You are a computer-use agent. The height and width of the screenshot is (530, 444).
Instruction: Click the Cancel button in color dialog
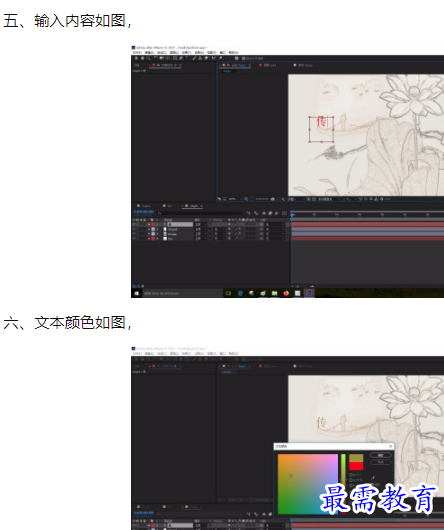(381, 462)
